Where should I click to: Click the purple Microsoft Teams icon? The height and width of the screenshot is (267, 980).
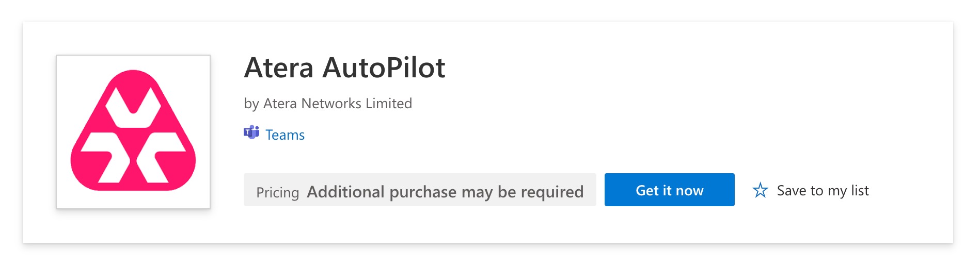pyautogui.click(x=251, y=133)
